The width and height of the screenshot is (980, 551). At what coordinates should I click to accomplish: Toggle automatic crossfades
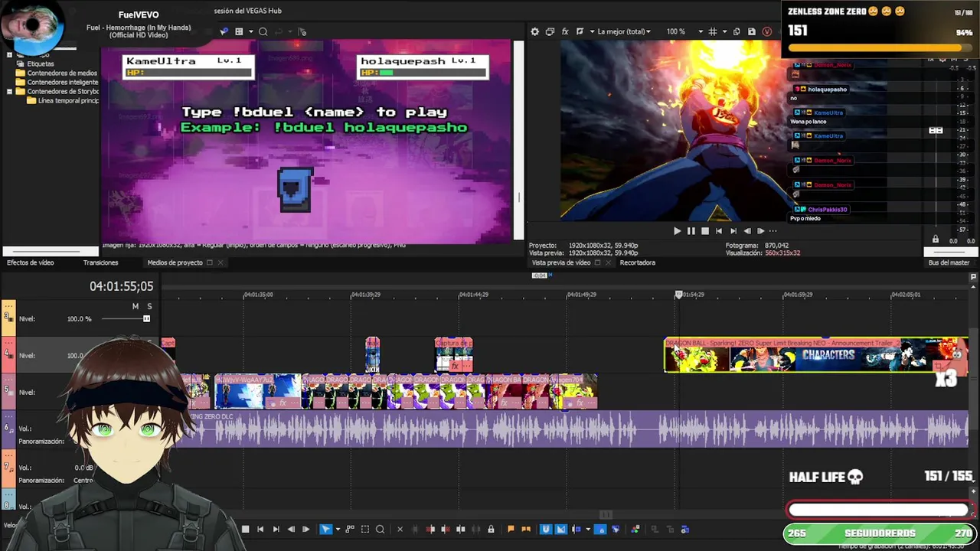click(x=560, y=529)
